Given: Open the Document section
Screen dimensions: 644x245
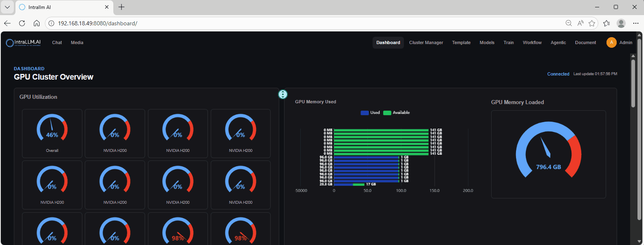Looking at the screenshot, I should (585, 42).
